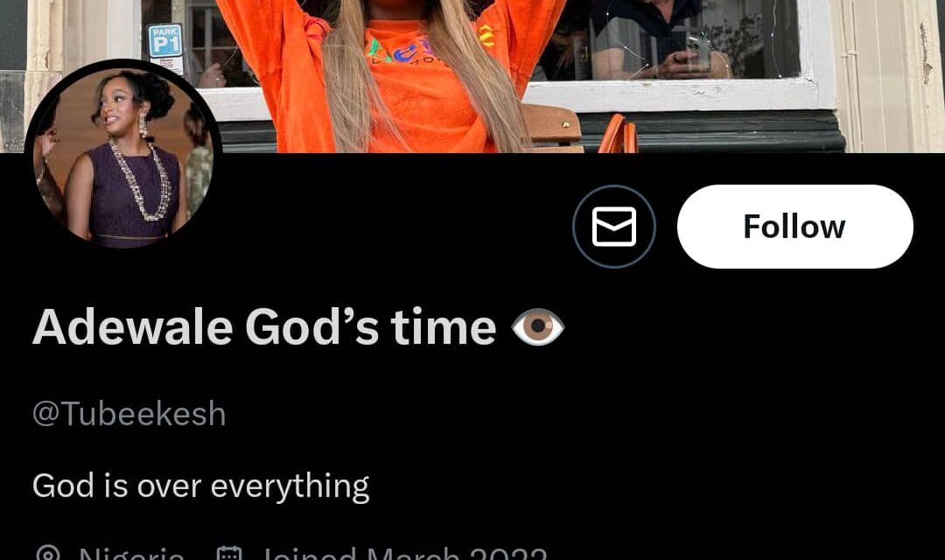Open direct message via envelope icon
945x560 pixels.
613,227
